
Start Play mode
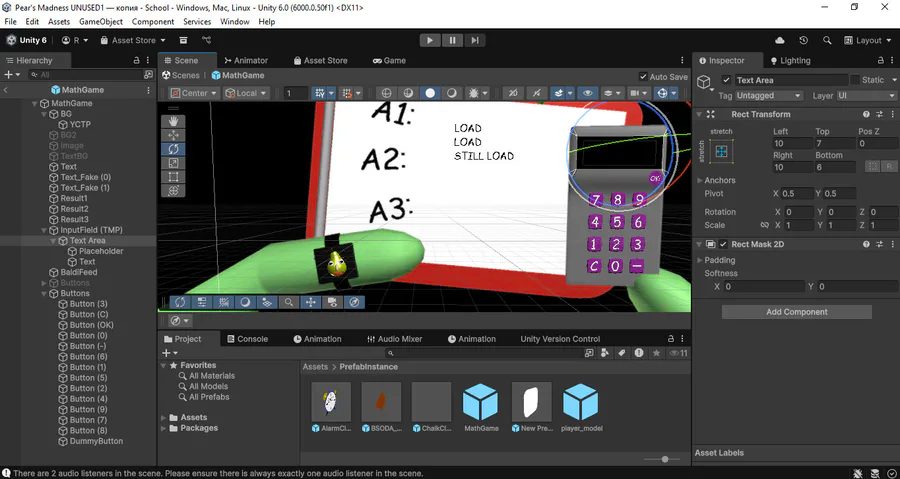point(430,40)
